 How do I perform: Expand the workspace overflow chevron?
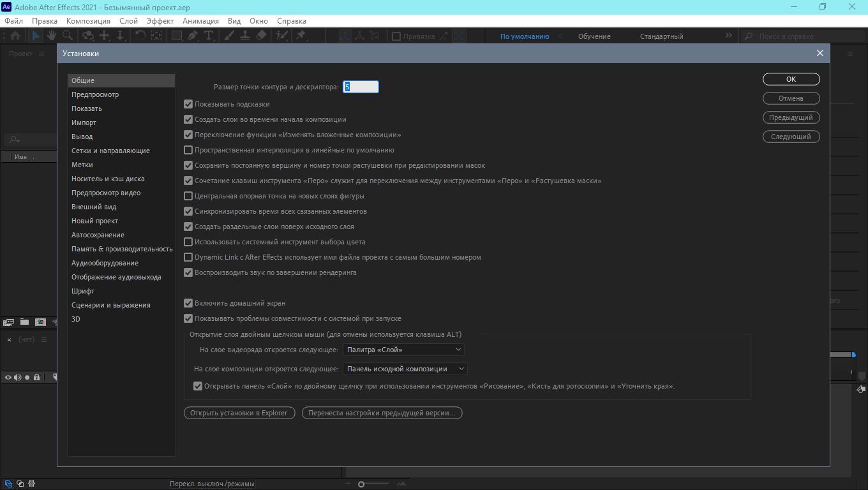click(728, 36)
